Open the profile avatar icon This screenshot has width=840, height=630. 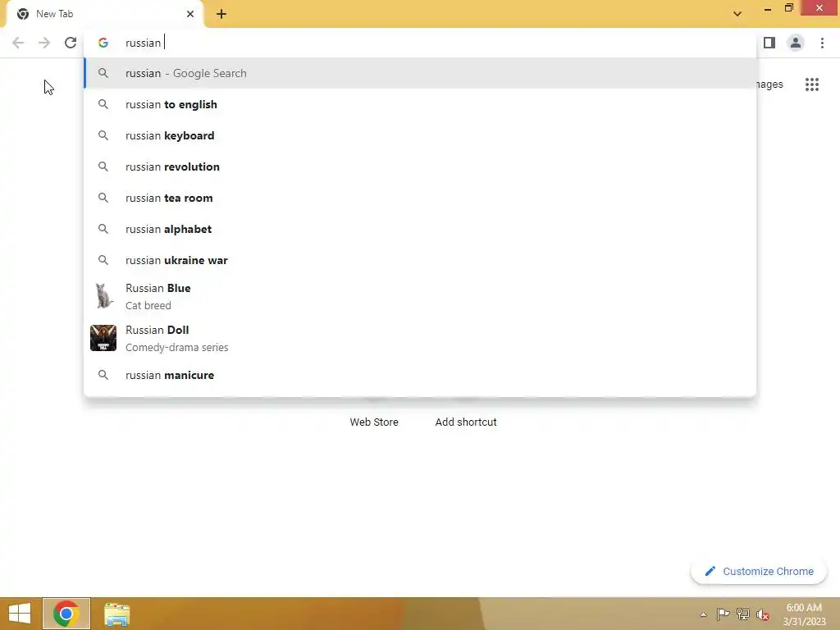click(796, 43)
